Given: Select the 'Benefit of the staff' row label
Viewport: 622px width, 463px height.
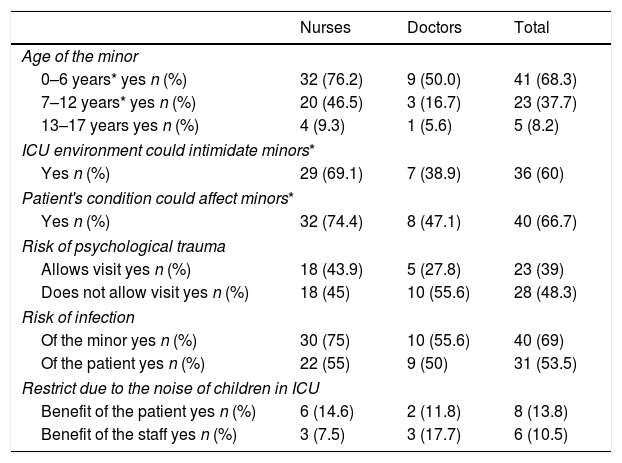Looking at the screenshot, I should (x=139, y=436).
